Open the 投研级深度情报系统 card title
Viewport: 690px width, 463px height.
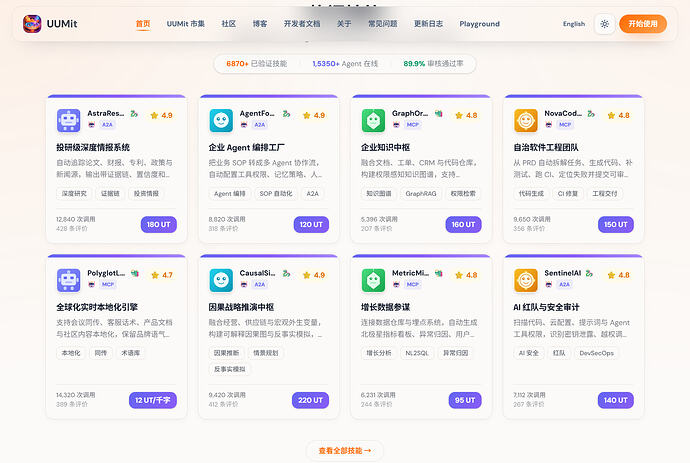point(93,147)
